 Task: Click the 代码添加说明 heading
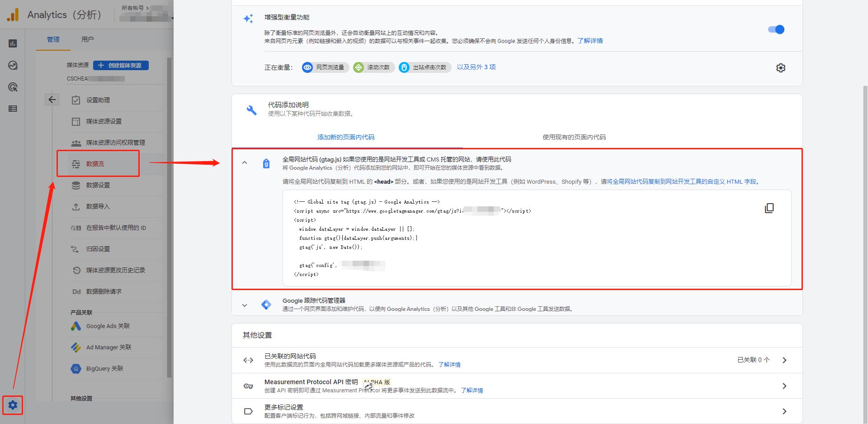tap(288, 105)
